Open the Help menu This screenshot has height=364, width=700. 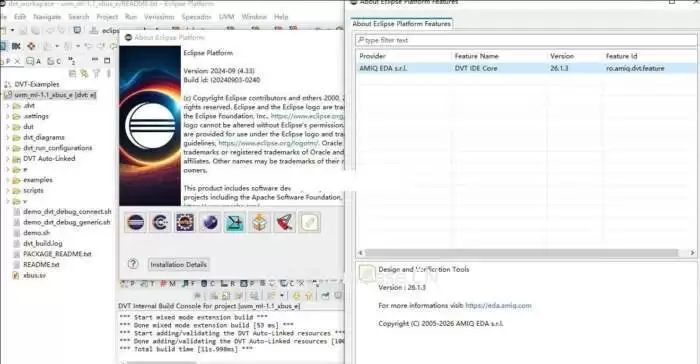(281, 17)
